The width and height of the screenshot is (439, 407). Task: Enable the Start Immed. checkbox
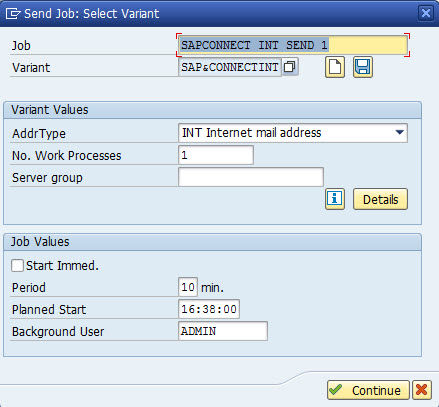pos(17,266)
